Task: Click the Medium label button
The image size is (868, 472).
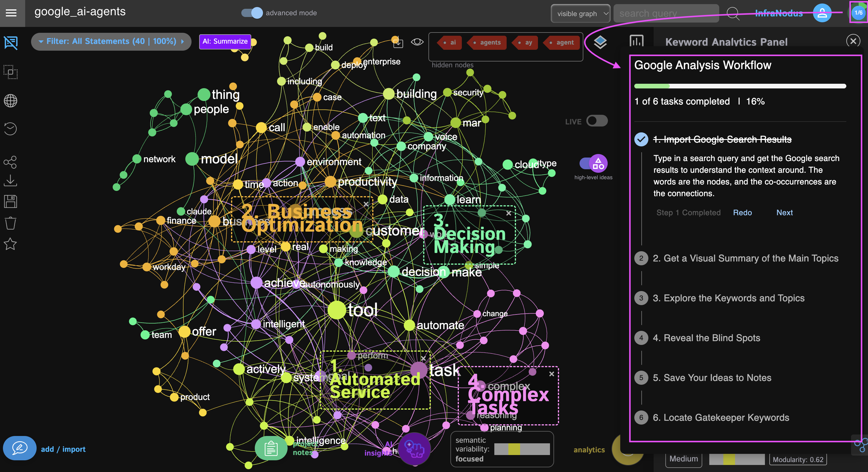Action: click(683, 459)
